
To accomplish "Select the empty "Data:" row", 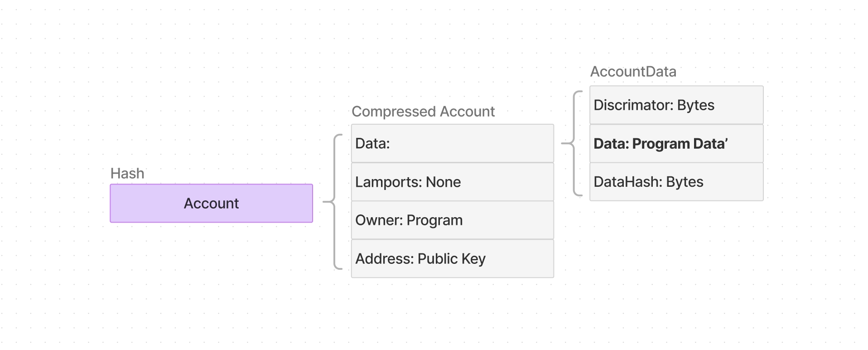I will pyautogui.click(x=452, y=144).
